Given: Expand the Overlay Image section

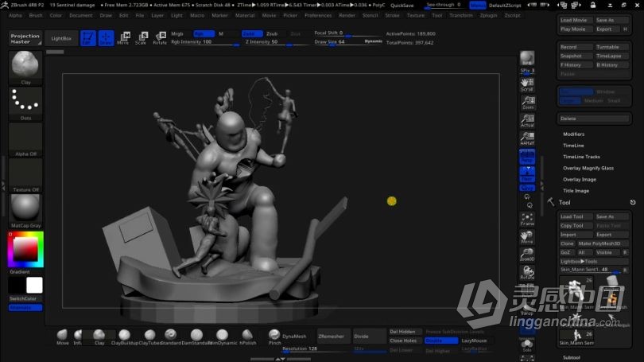Looking at the screenshot, I should (579, 180).
